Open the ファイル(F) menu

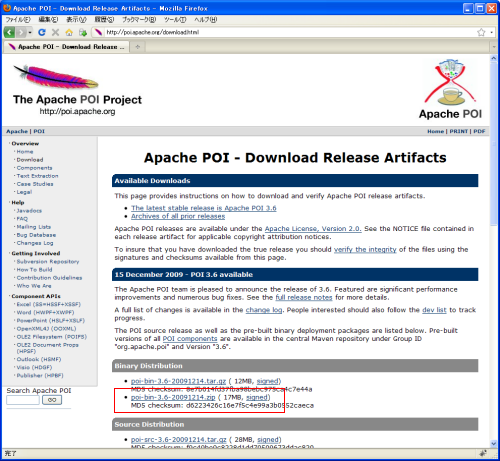[x=18, y=20]
